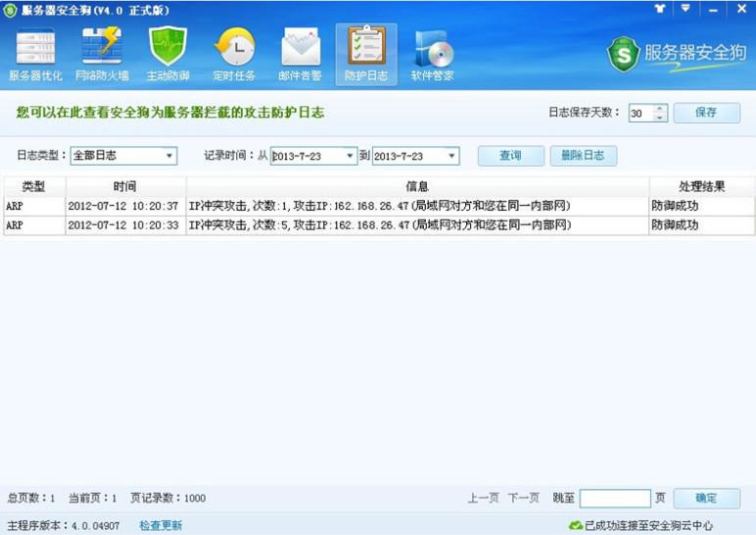
Task: Open the end date picker dropdown
Action: pos(451,156)
